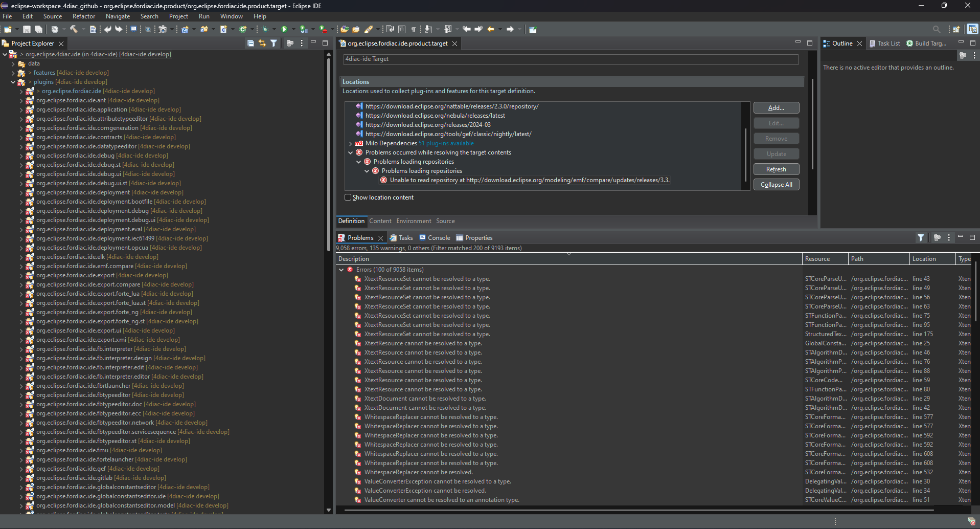Tick the Show location content checkbox
The height and width of the screenshot is (529, 980).
click(x=348, y=197)
